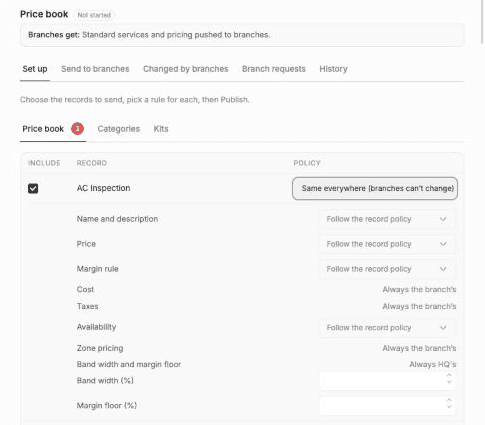The width and height of the screenshot is (485, 425).
Task: Click the RECORD column header
Action: pos(92,163)
